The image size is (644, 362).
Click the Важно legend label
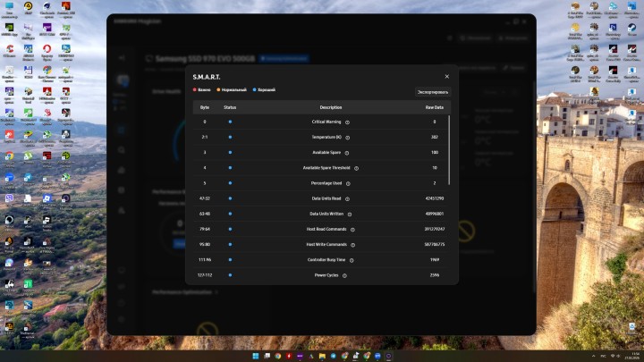click(x=204, y=89)
